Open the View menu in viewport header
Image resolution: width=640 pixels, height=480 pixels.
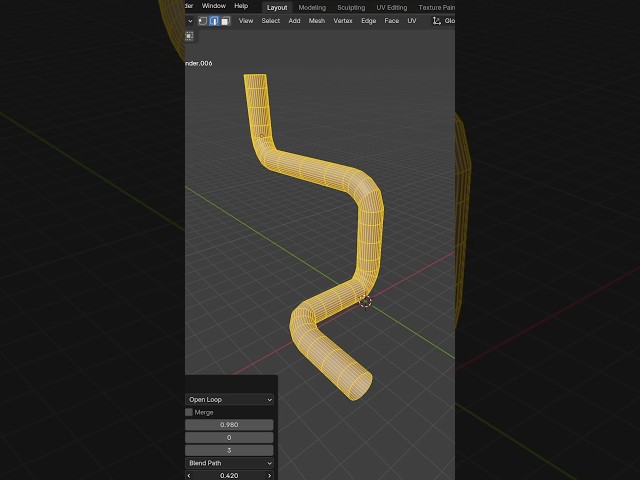click(x=246, y=21)
